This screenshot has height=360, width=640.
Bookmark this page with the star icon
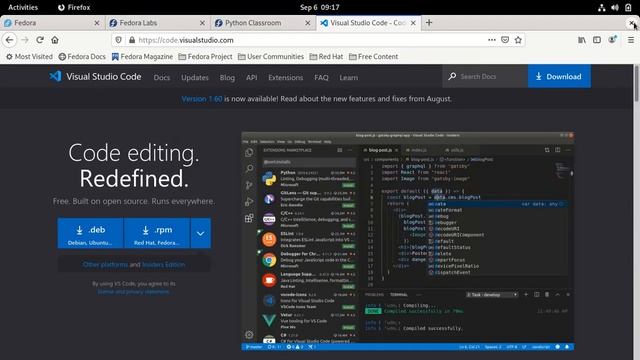pyautogui.click(x=518, y=40)
